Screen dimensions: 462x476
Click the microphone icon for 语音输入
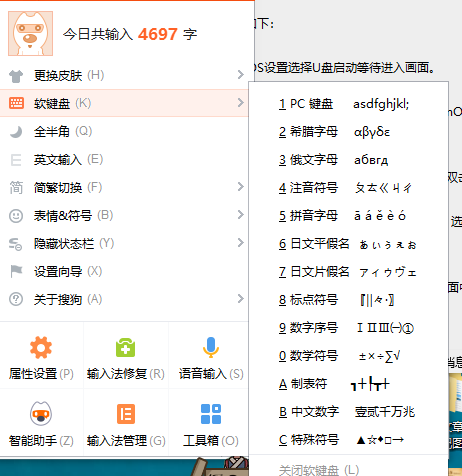point(211,347)
